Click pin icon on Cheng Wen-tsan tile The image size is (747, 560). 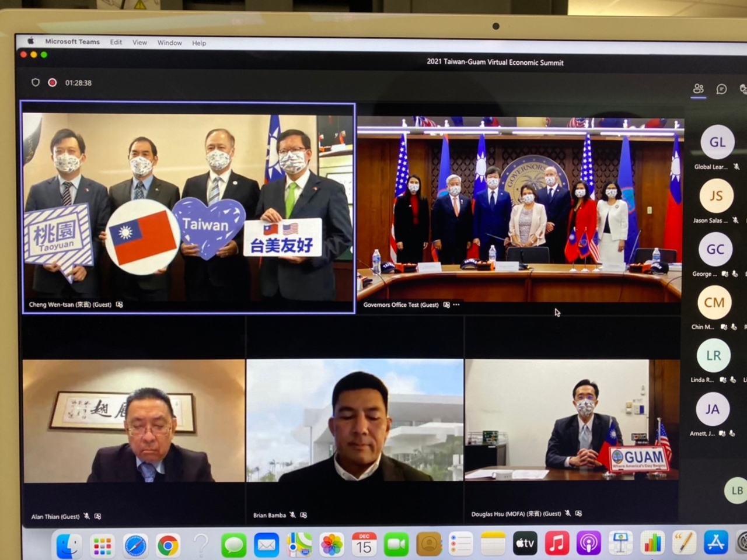click(120, 304)
